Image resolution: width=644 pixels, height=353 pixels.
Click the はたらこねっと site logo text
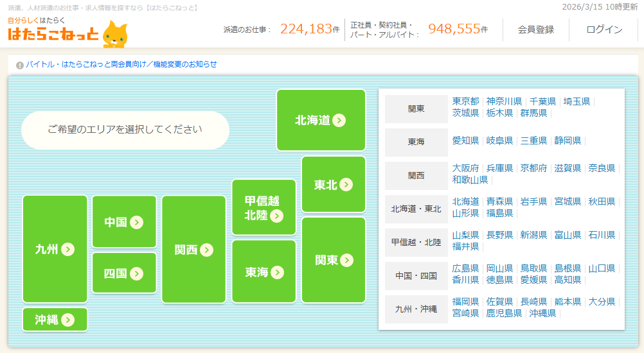[53, 35]
